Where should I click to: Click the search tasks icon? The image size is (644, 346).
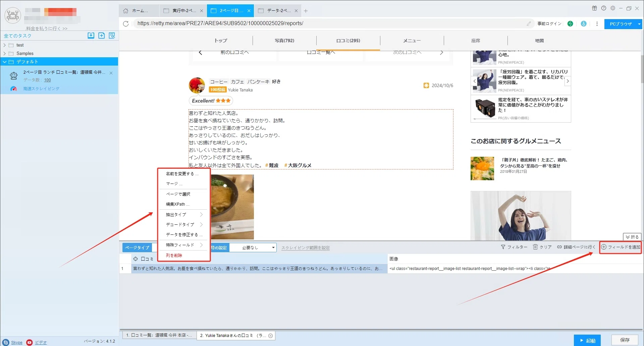[x=112, y=36]
